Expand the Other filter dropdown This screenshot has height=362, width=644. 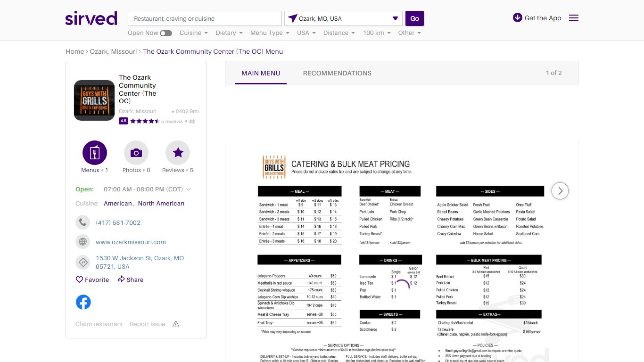click(410, 33)
